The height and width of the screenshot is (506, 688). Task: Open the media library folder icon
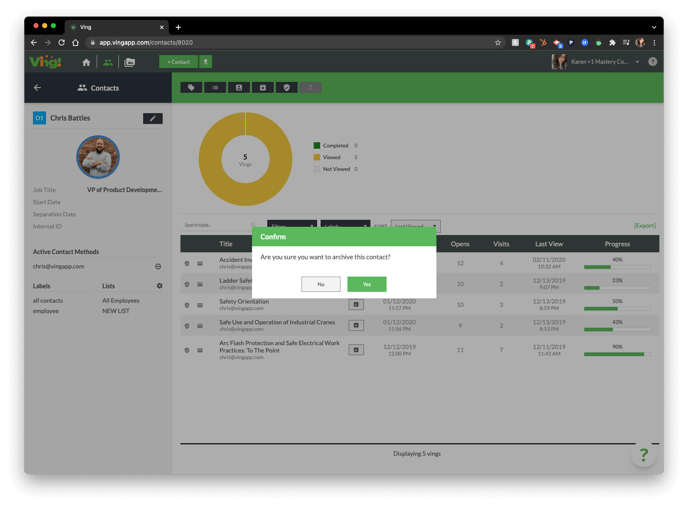pos(129,62)
